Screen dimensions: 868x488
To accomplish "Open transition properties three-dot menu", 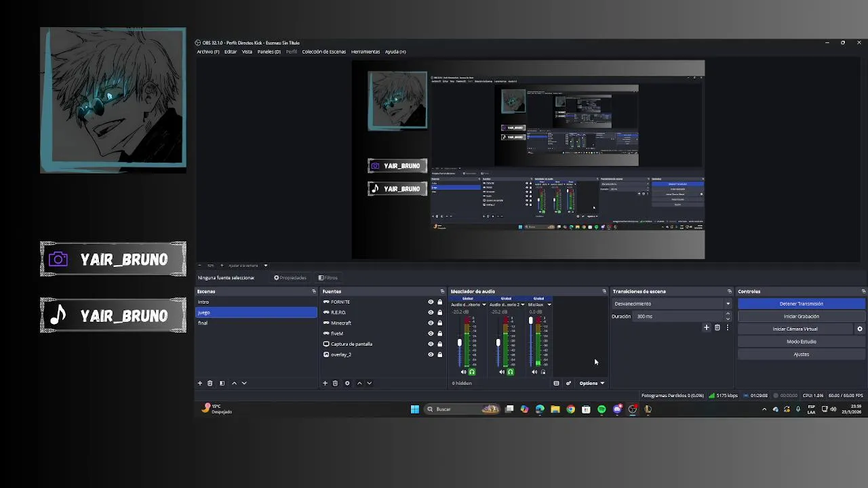I will pos(728,327).
